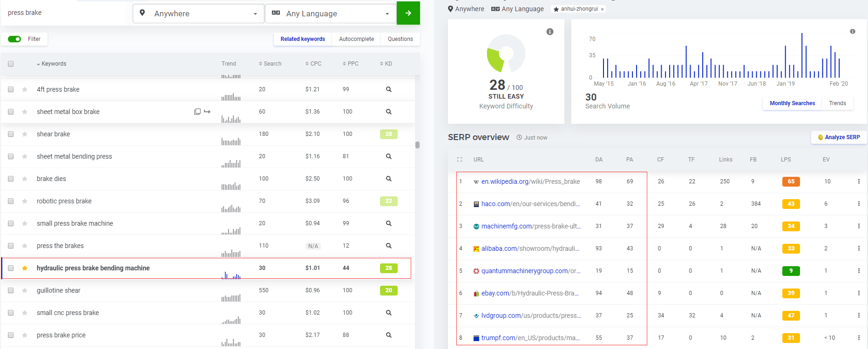Expand the Any Language dropdown
This screenshot has width=868, height=349.
pyautogui.click(x=331, y=13)
